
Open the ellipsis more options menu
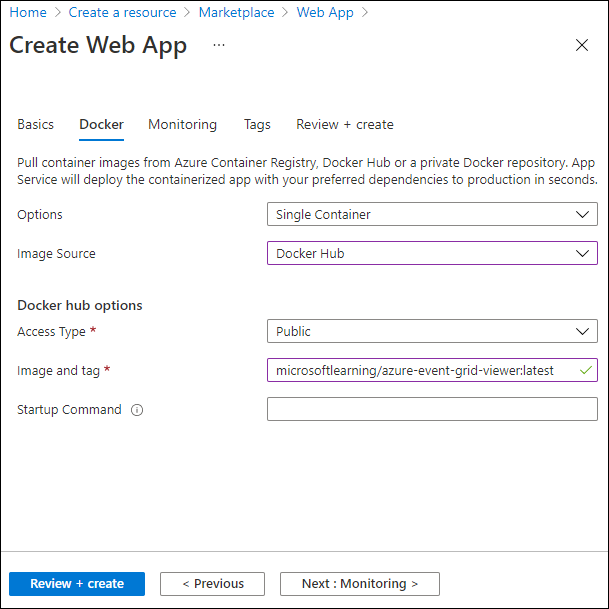pyautogui.click(x=219, y=45)
